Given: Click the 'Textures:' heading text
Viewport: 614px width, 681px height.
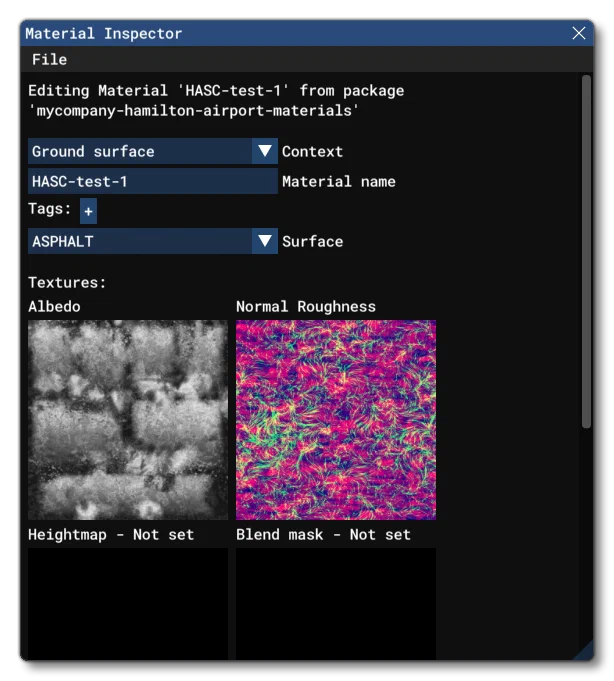Looking at the screenshot, I should [67, 283].
